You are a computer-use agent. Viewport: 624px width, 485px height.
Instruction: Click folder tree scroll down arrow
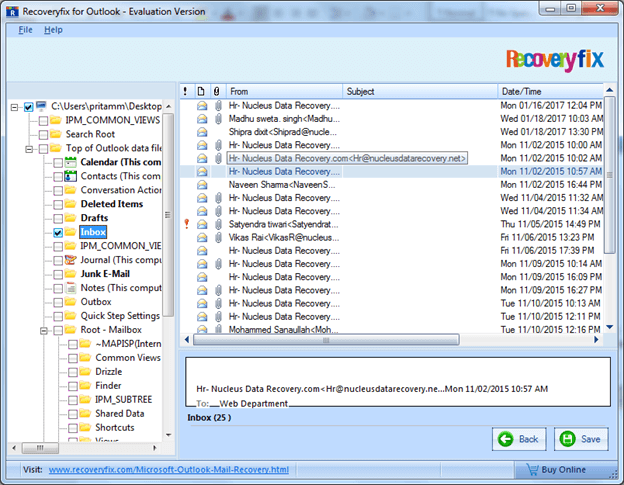(168, 435)
